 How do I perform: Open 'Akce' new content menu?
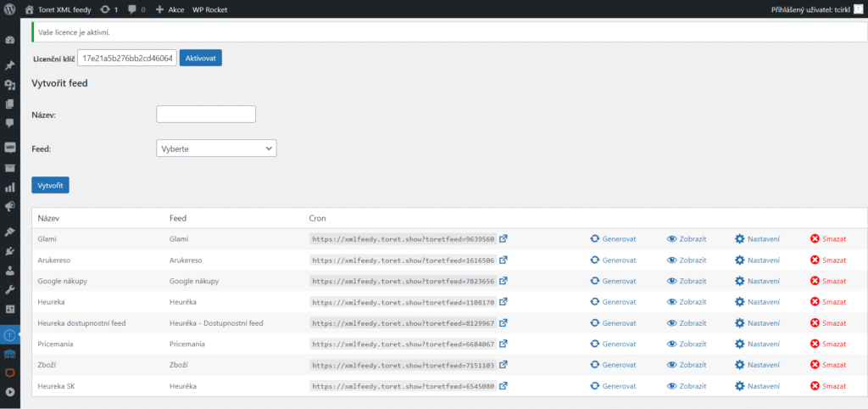(x=170, y=9)
